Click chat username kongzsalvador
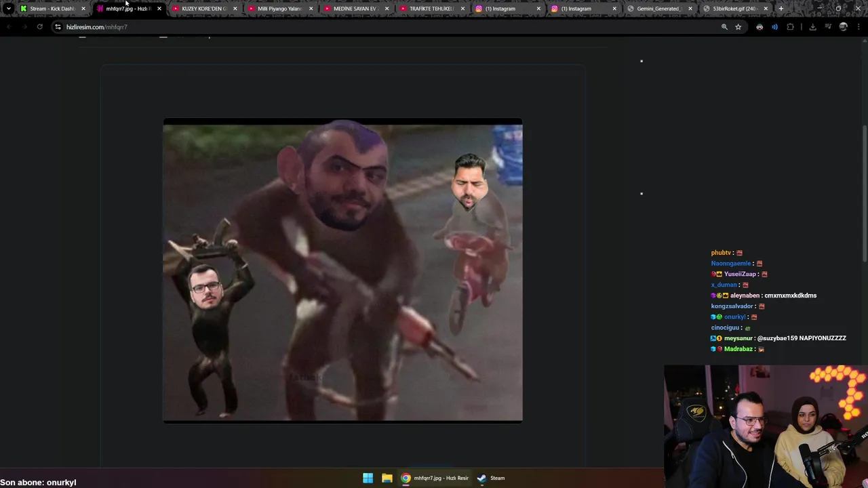 click(732, 306)
